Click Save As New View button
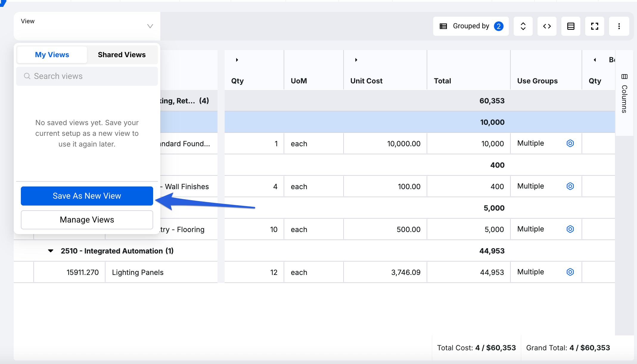The height and width of the screenshot is (364, 637). 87,196
